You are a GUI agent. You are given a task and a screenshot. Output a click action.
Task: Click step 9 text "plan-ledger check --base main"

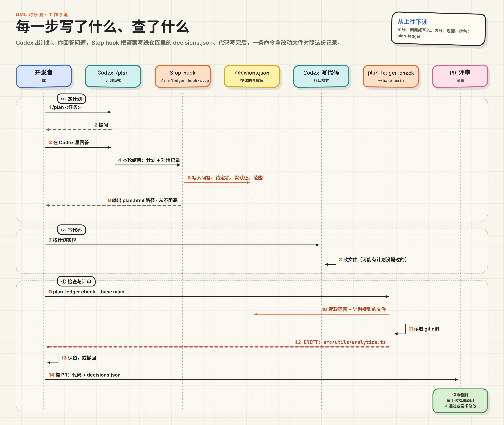89,292
